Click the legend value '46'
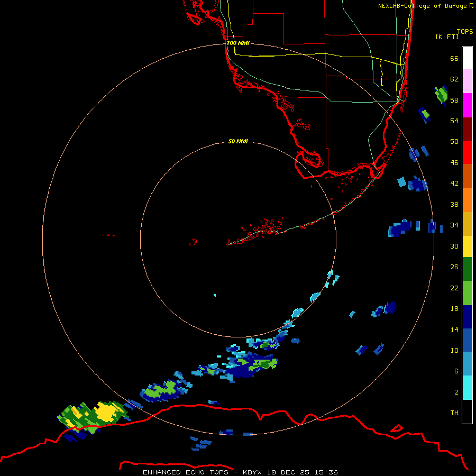This screenshot has width=476, height=476. click(x=454, y=163)
